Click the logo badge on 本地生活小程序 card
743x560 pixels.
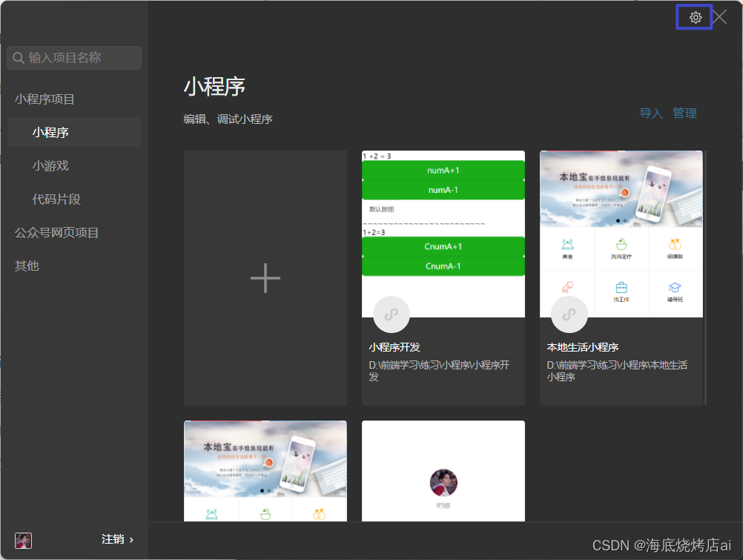pyautogui.click(x=569, y=314)
